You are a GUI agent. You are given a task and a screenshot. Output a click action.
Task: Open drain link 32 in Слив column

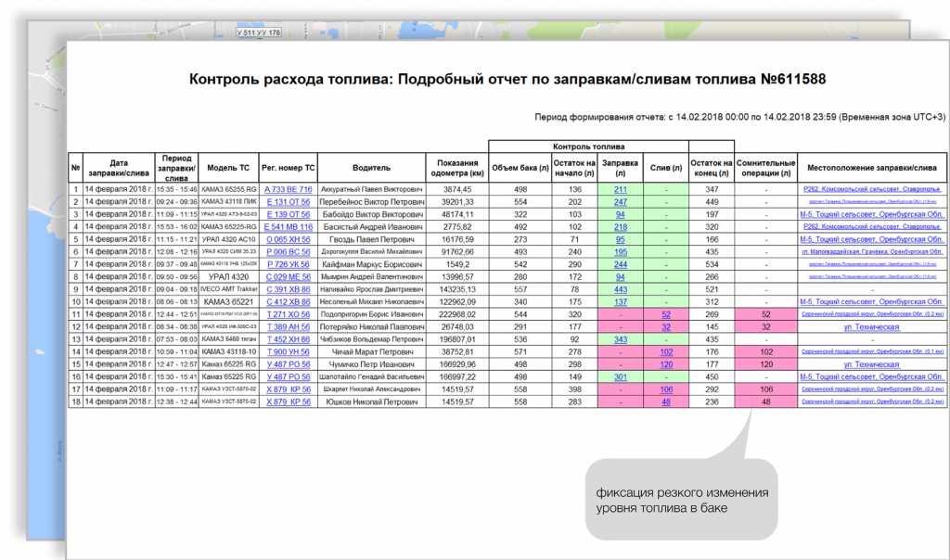point(666,327)
